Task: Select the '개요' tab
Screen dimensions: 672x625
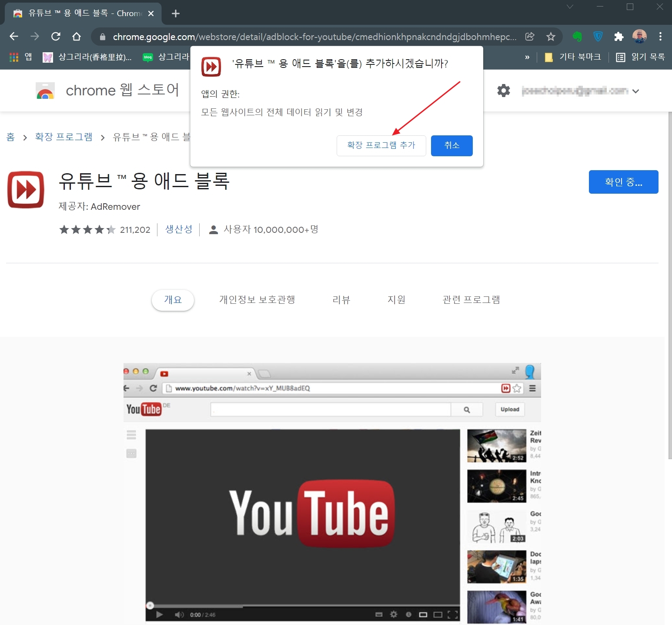Action: [173, 300]
